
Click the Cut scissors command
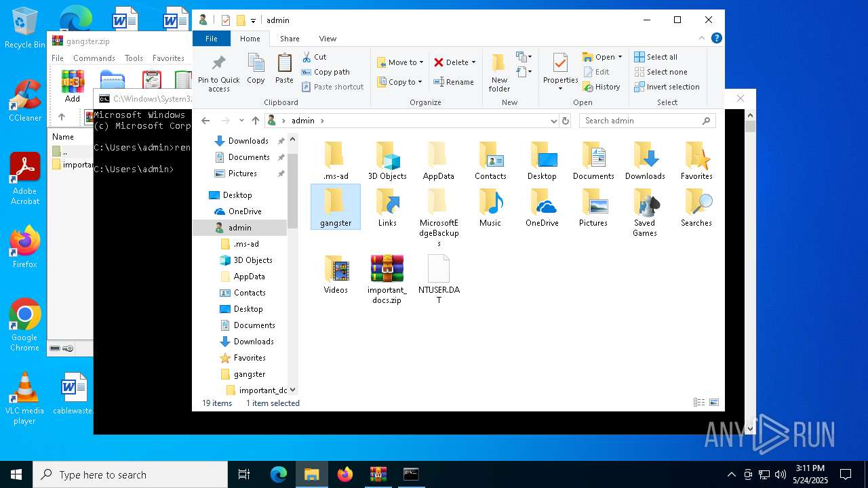[314, 57]
